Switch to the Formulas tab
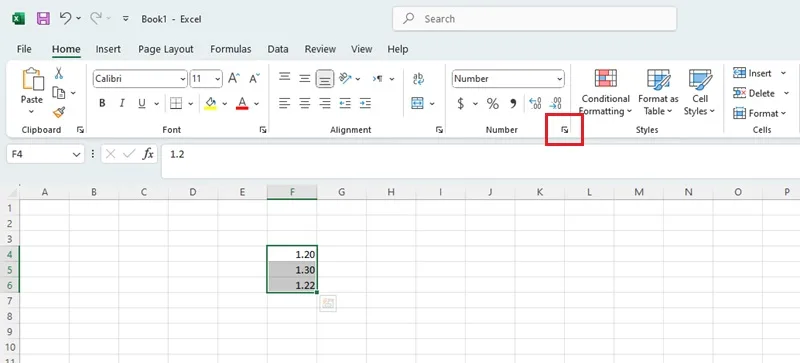The width and height of the screenshot is (800, 363). (231, 49)
